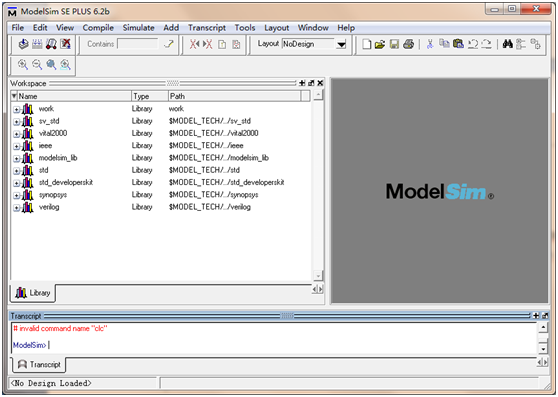This screenshot has width=558, height=397.
Task: Click the Transcript scrollbar up arrow
Action: (x=543, y=328)
